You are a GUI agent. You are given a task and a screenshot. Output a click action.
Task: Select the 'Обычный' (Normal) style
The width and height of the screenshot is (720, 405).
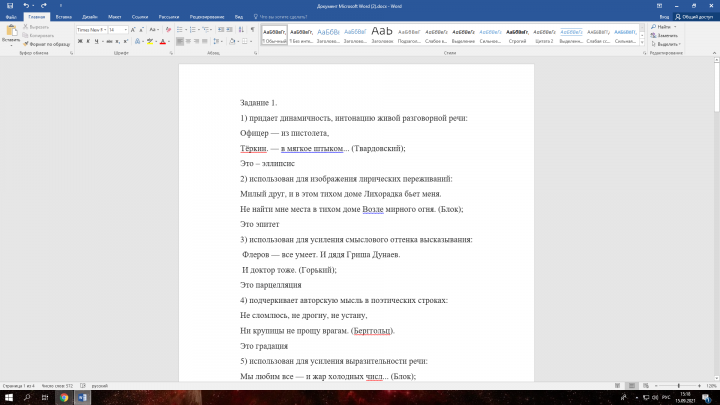(x=275, y=35)
